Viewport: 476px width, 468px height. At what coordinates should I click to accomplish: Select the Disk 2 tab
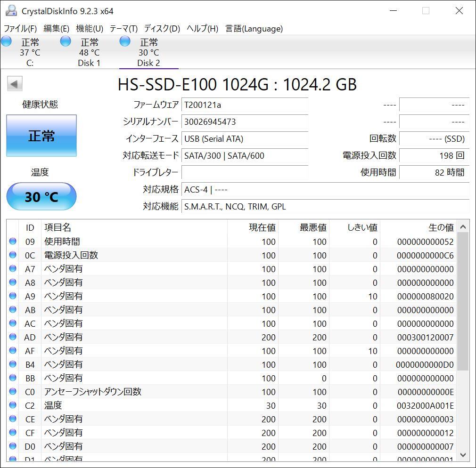tap(149, 52)
